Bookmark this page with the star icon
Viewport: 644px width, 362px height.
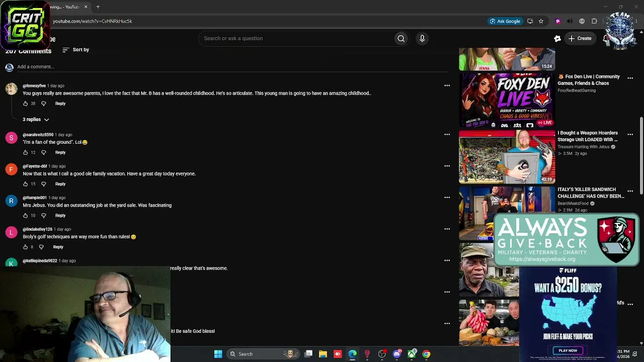(x=541, y=21)
